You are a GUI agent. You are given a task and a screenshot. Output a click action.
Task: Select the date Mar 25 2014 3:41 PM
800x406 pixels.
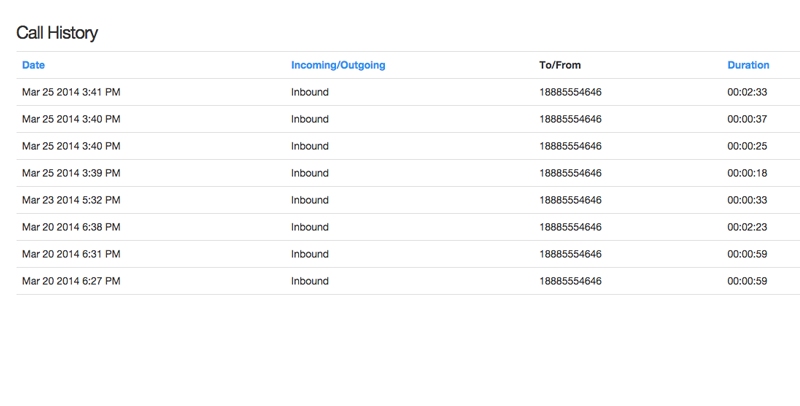(71, 92)
